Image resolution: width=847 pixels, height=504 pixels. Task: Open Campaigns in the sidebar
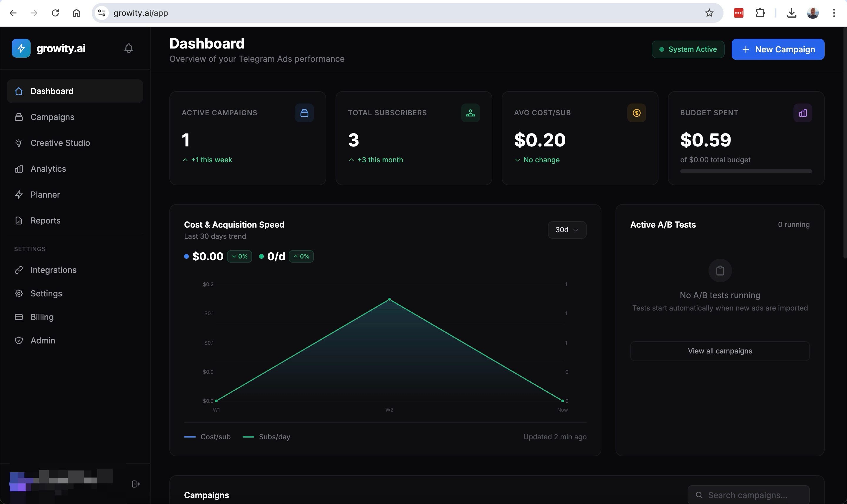tap(52, 117)
